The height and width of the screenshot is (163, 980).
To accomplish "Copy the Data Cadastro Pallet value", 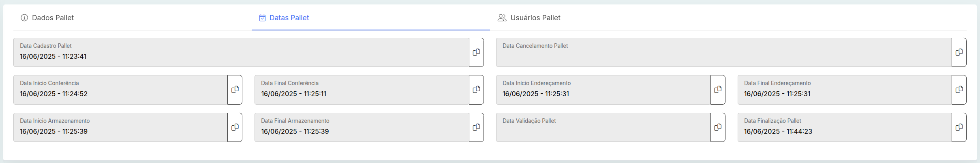I will [x=476, y=52].
